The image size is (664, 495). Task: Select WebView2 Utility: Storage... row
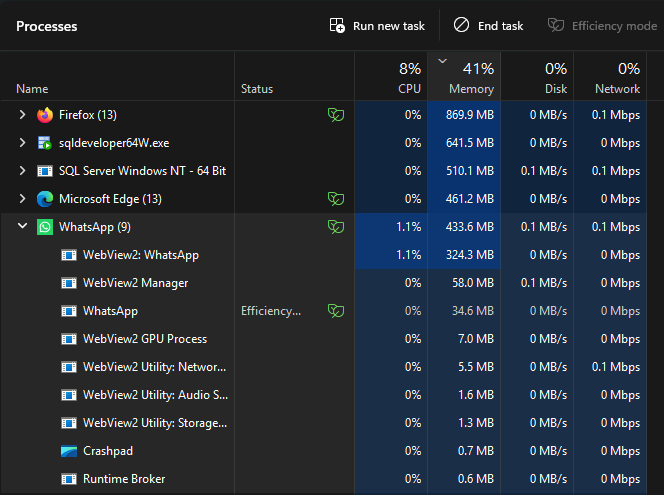coord(324,423)
